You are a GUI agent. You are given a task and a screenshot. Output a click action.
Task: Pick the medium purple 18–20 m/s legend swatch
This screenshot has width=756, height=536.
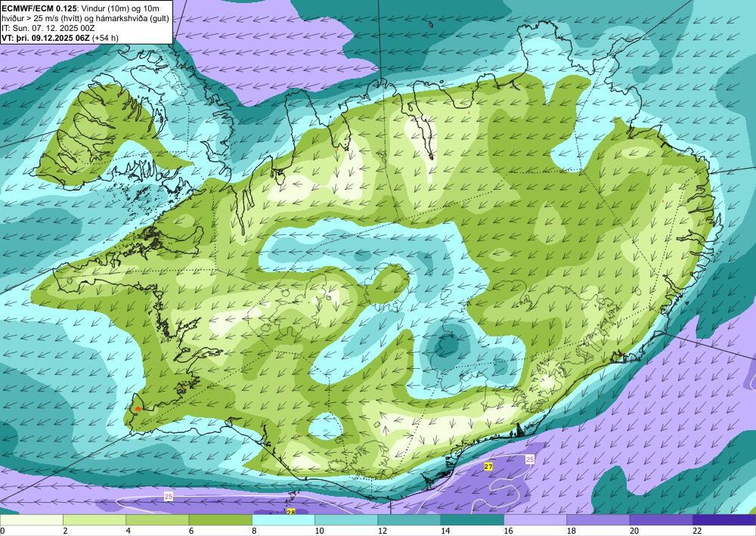(x=598, y=520)
